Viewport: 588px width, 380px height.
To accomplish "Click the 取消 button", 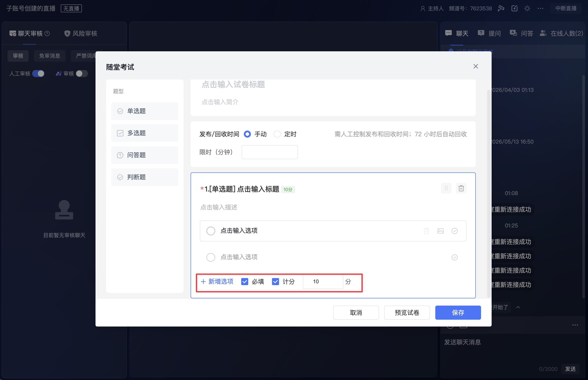I will (356, 313).
